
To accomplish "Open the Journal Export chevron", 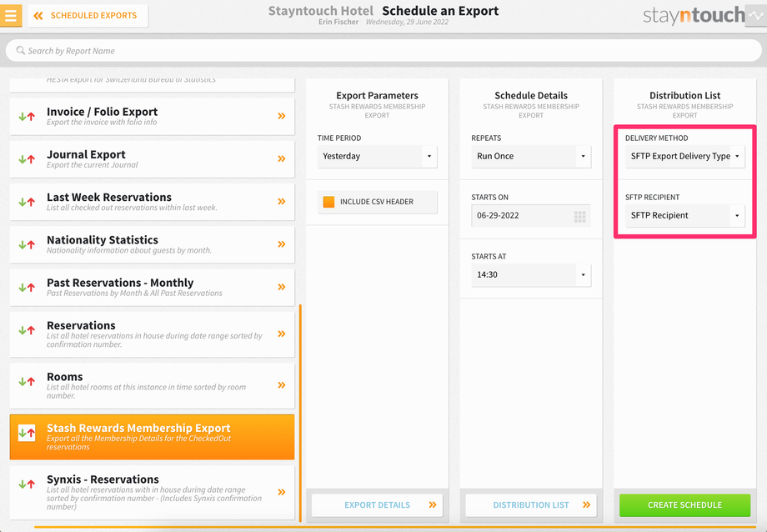I will [282, 158].
